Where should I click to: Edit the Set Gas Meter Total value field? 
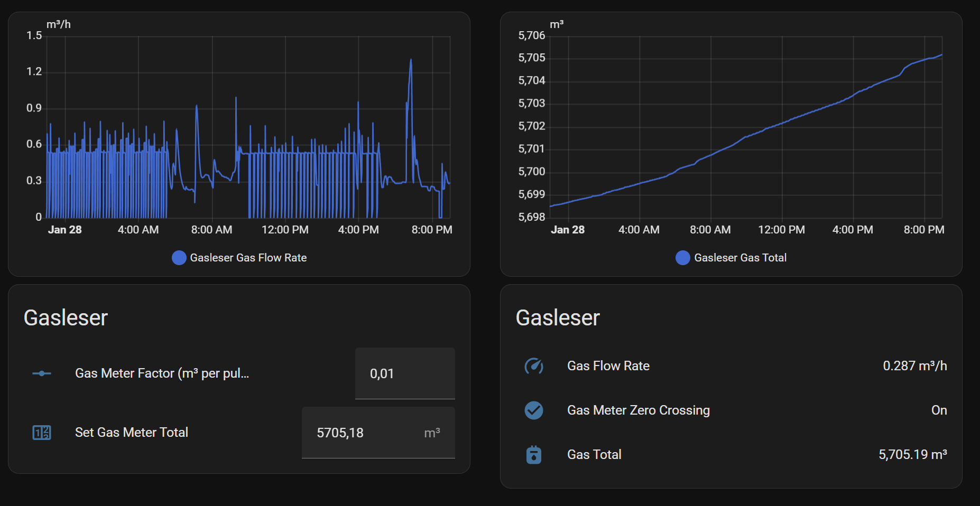click(365, 433)
